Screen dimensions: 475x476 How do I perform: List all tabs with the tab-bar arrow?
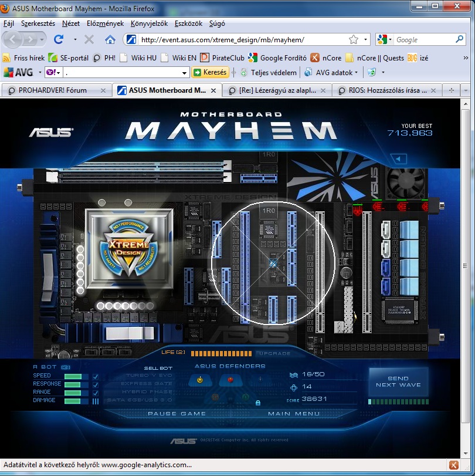click(466, 90)
